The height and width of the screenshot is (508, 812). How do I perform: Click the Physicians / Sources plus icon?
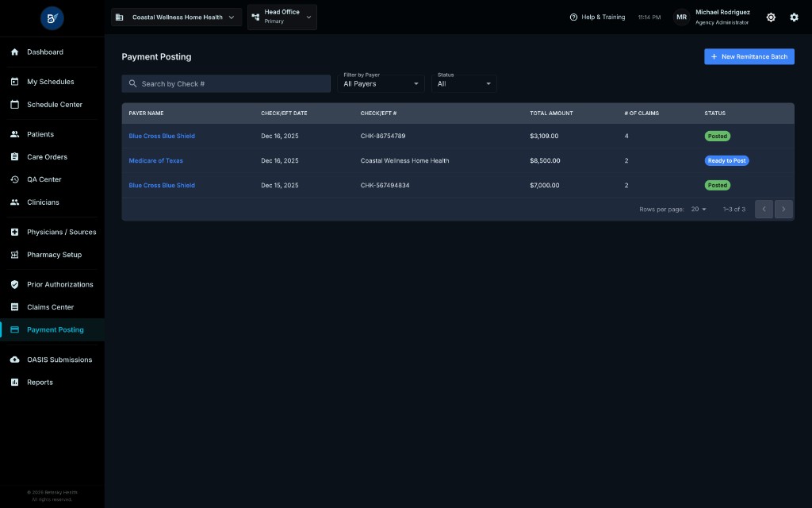pyautogui.click(x=14, y=232)
